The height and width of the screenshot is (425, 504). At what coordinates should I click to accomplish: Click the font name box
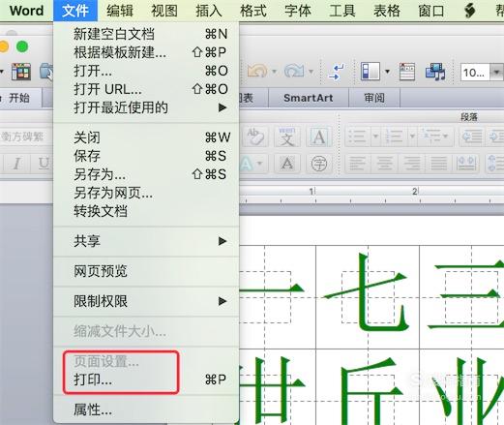tap(26, 137)
